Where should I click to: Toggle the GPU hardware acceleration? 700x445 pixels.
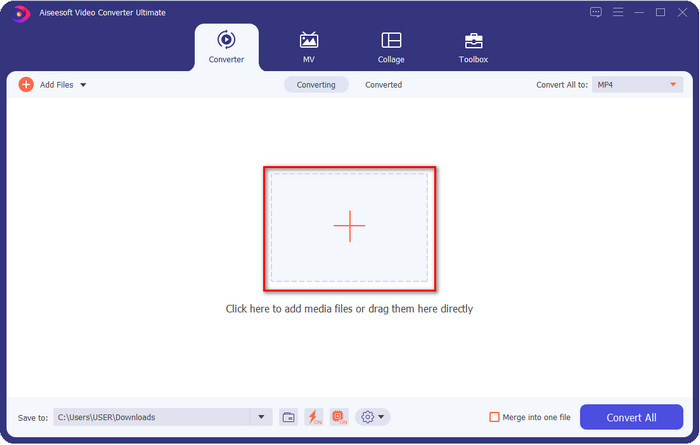pyautogui.click(x=338, y=417)
